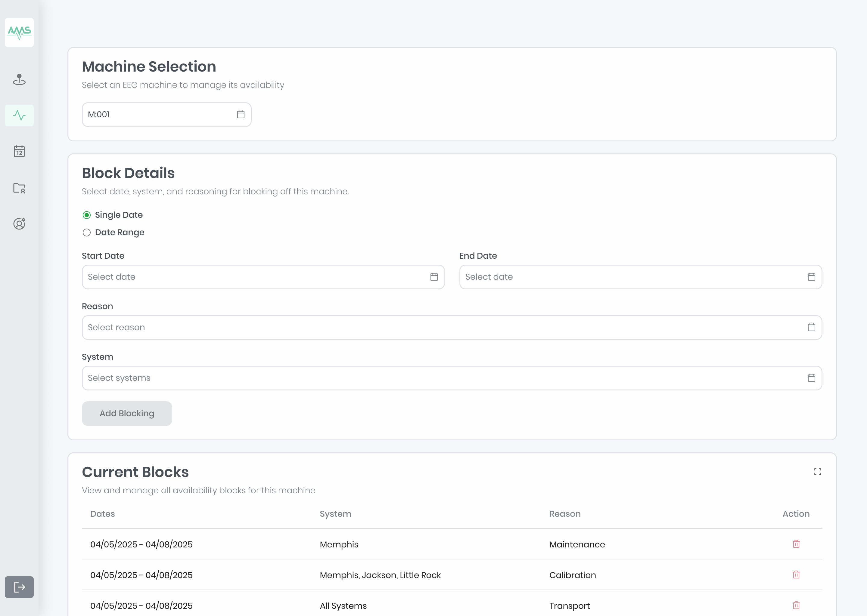Open the Select reason dropdown

pos(452,327)
